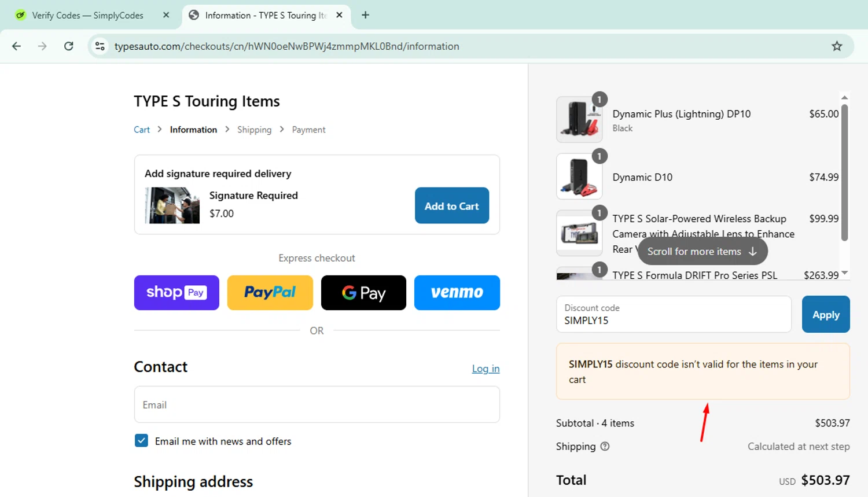Click the TYPE S Touring Items heading
The height and width of the screenshot is (497, 868).
coord(207,101)
